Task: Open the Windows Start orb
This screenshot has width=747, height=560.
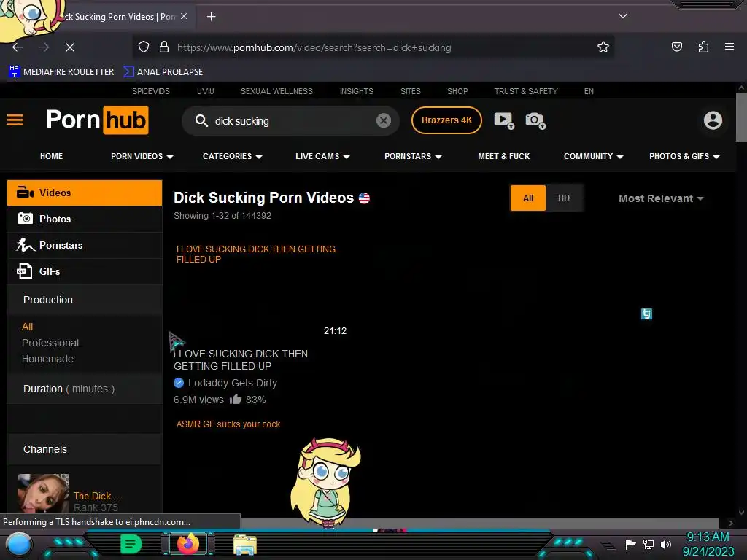Action: pos(18,544)
